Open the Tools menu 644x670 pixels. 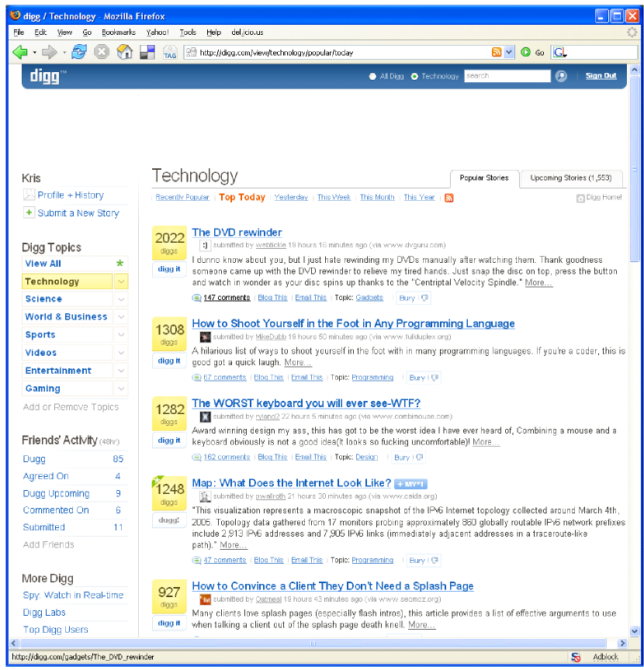point(188,32)
